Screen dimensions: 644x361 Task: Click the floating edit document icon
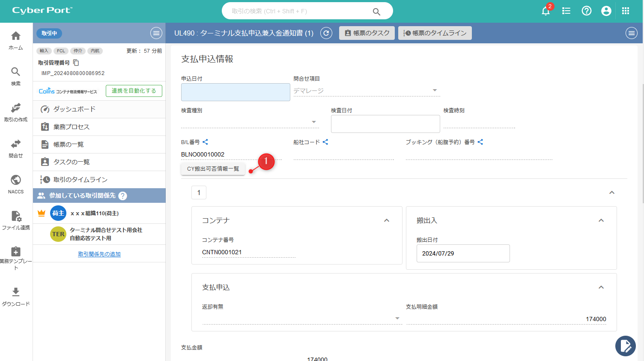tap(625, 346)
